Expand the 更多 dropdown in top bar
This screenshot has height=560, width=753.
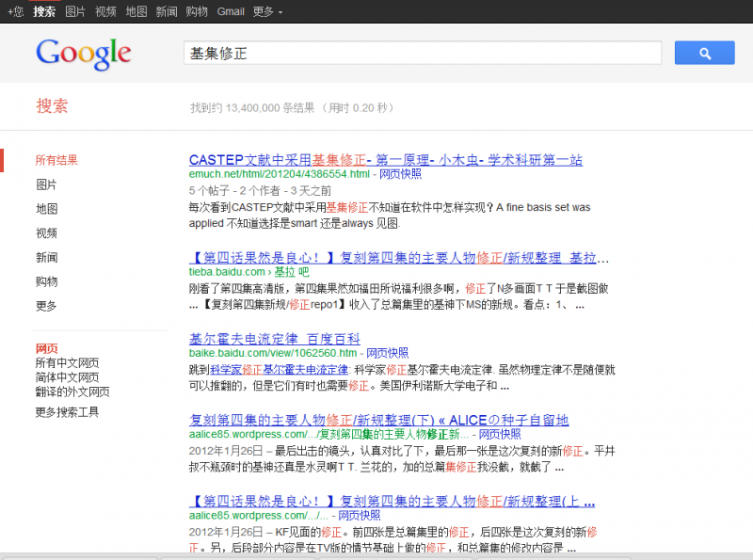(x=267, y=11)
